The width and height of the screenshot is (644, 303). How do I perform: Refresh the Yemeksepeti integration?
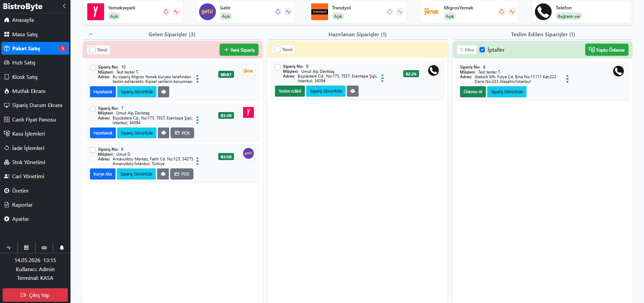166,12
